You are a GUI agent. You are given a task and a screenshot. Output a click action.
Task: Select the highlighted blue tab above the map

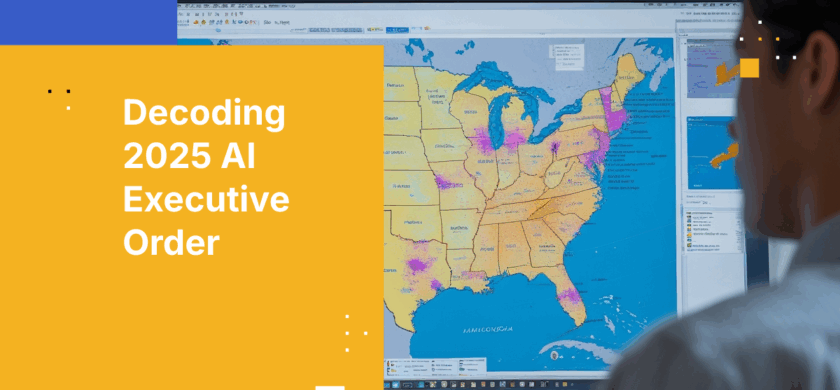(397, 30)
